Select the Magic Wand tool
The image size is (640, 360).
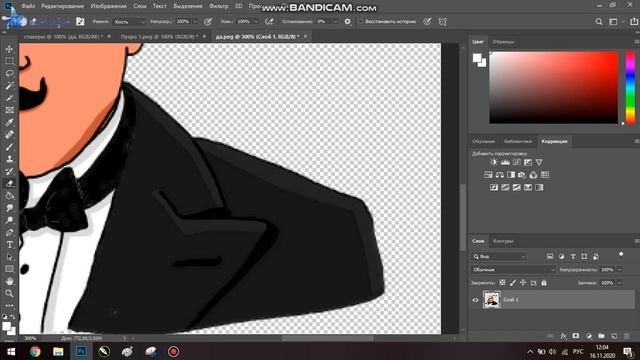[x=9, y=86]
